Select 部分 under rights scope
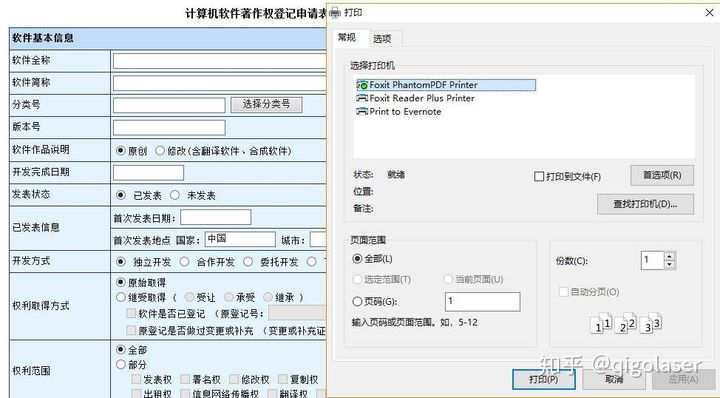The width and height of the screenshot is (720, 398). pos(121,364)
